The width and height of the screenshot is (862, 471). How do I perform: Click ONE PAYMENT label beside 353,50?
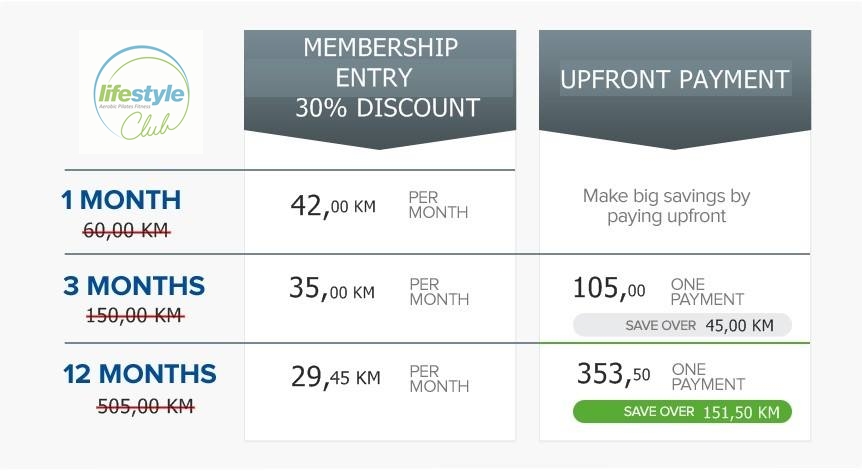(x=708, y=376)
